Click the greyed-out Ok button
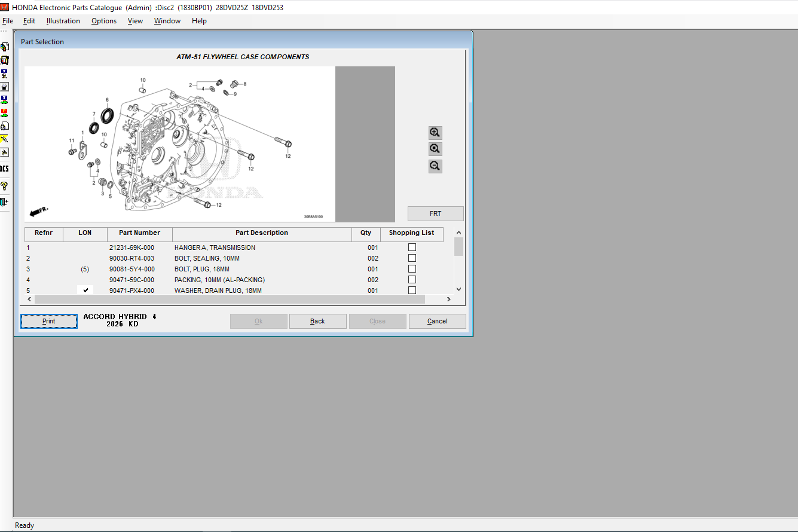Image resolution: width=798 pixels, height=532 pixels. (x=258, y=321)
